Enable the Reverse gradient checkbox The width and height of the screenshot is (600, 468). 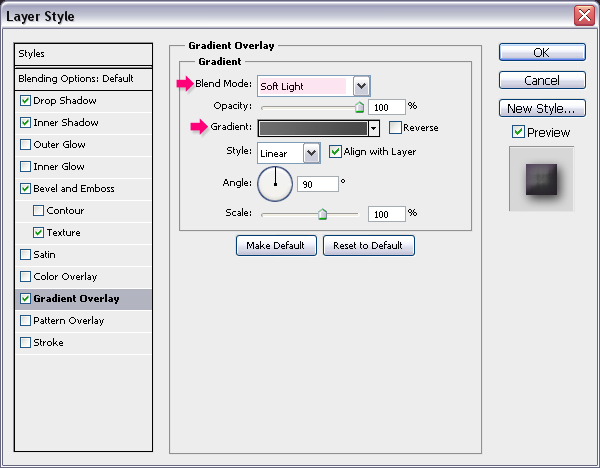pos(395,127)
